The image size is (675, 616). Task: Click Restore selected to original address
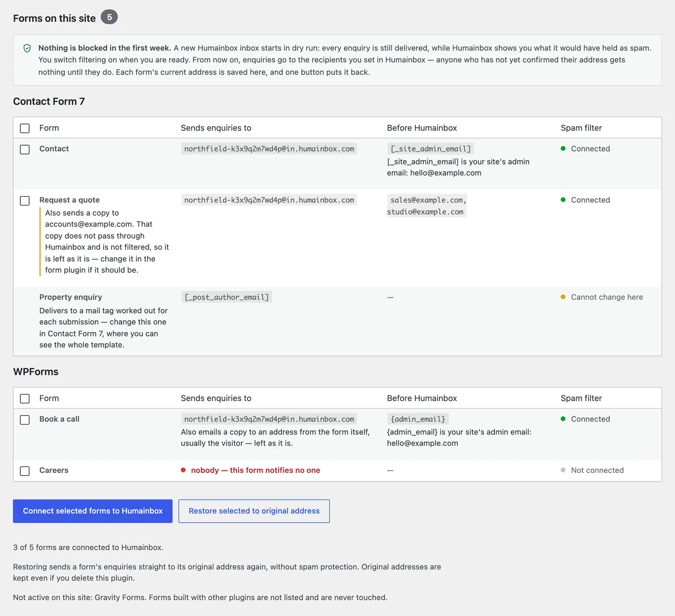pyautogui.click(x=254, y=511)
